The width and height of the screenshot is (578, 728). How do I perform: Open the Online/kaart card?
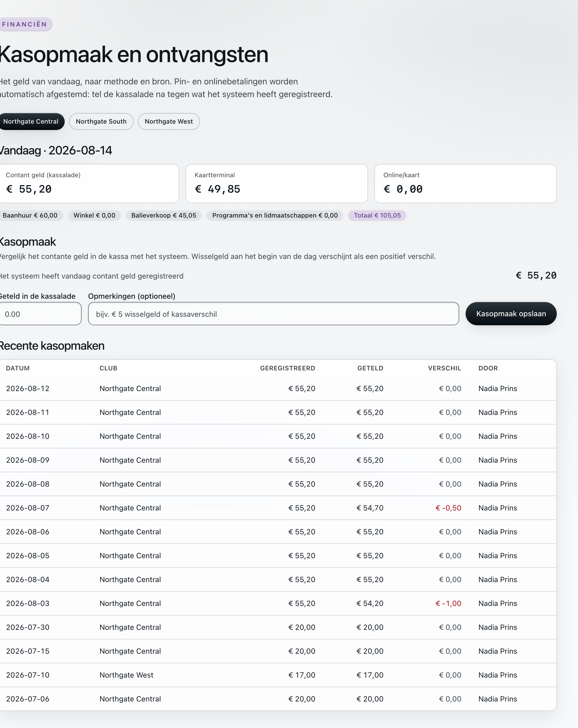(x=465, y=184)
